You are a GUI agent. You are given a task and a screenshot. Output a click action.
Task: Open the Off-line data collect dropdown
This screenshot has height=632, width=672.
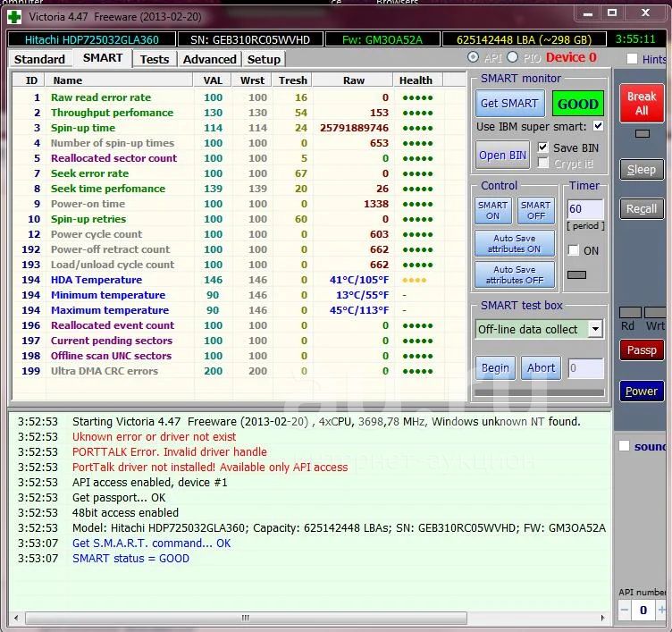coord(595,329)
